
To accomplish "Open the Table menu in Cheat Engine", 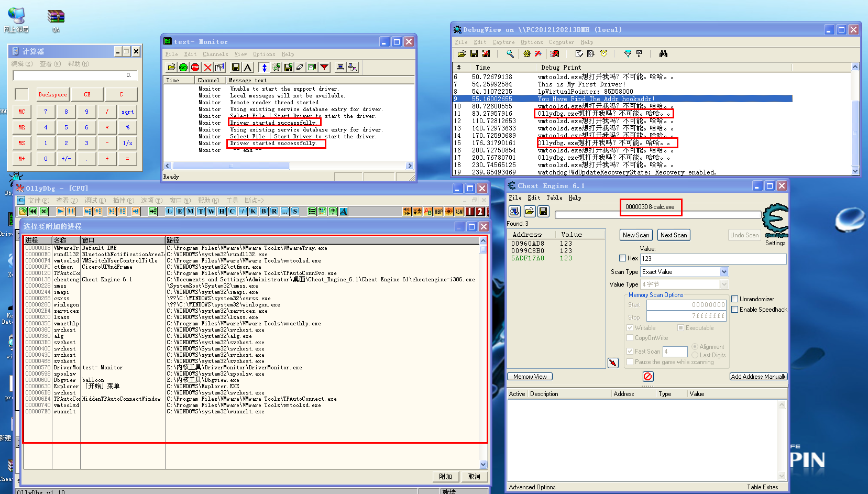I will (x=554, y=198).
